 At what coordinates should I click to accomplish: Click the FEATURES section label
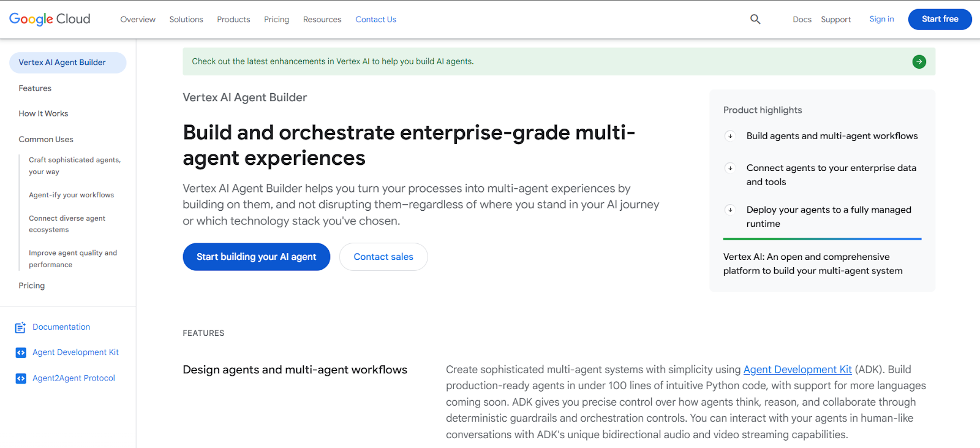(x=203, y=333)
